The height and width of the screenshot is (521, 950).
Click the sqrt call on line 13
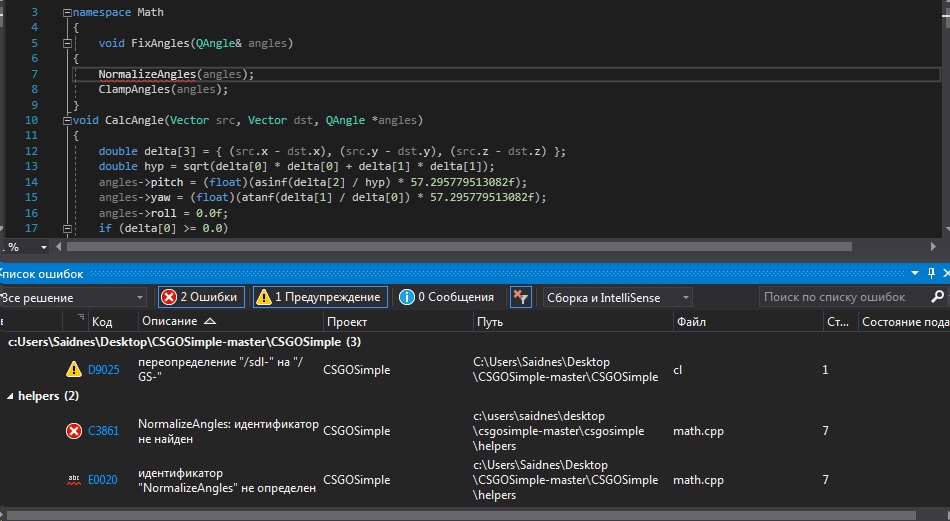pos(195,167)
